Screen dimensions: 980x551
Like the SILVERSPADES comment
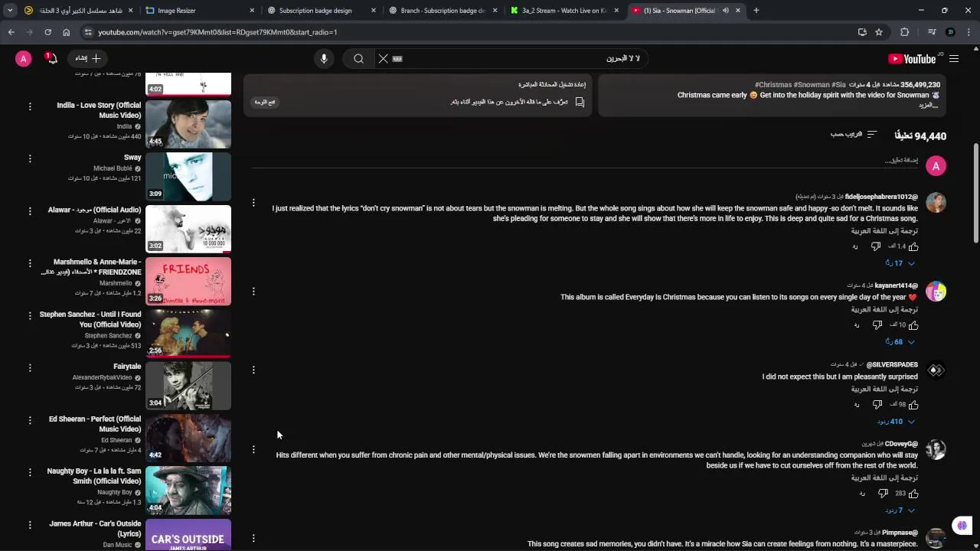tap(913, 405)
